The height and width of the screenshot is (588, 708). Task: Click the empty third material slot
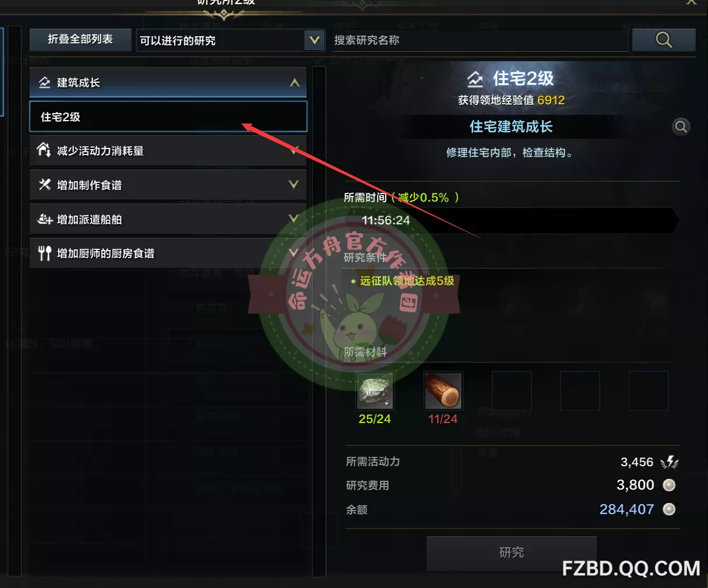coord(512,390)
